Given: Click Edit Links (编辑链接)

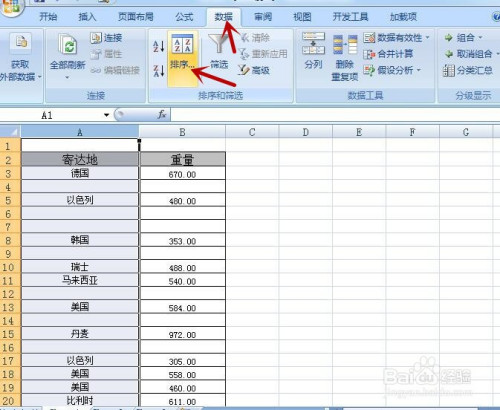Looking at the screenshot, I should (x=115, y=70).
